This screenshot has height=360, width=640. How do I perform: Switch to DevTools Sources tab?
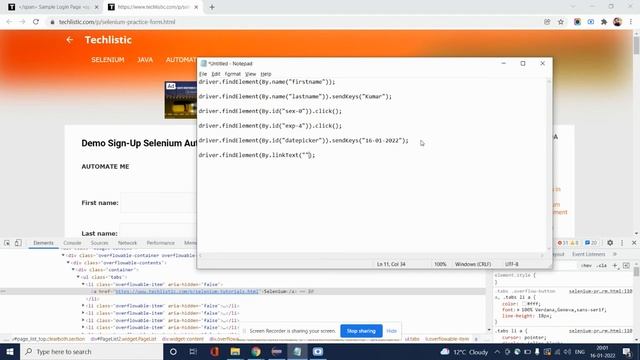pyautogui.click(x=100, y=243)
